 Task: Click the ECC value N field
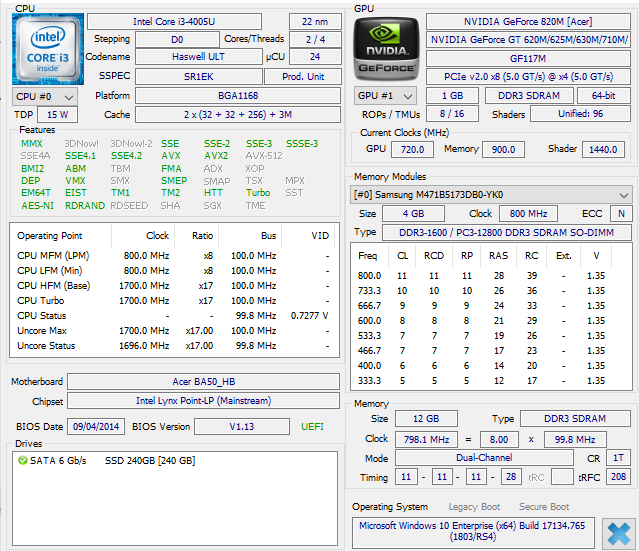point(621,214)
